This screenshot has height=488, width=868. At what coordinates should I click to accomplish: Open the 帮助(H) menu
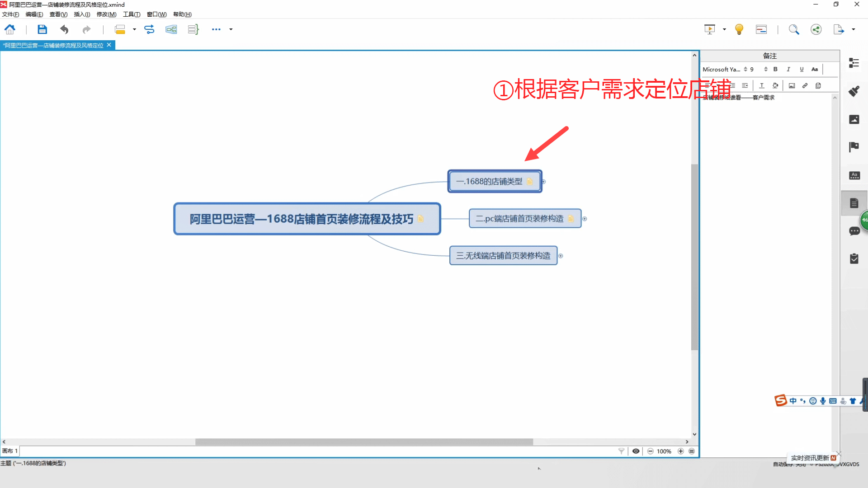(182, 14)
